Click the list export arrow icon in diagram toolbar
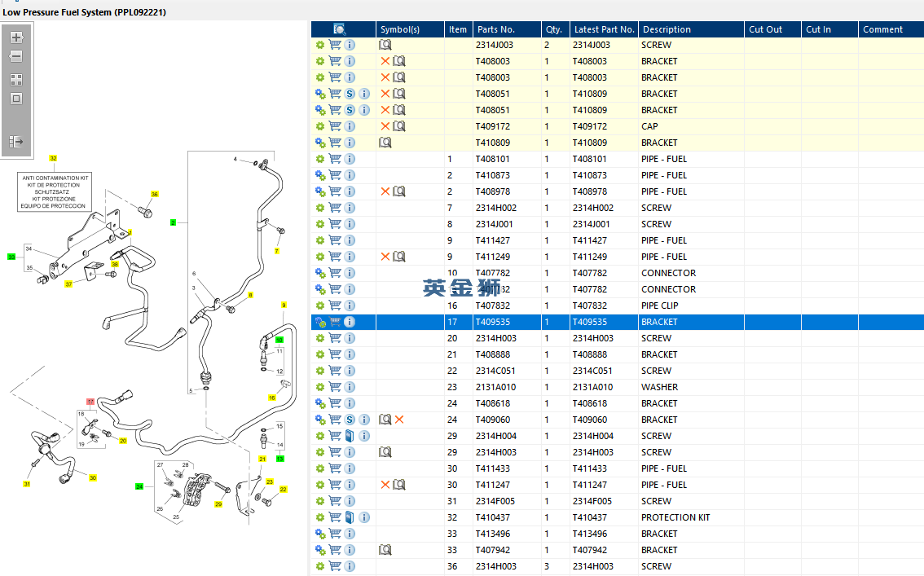Image resolution: width=924 pixels, height=576 pixels. 15,142
